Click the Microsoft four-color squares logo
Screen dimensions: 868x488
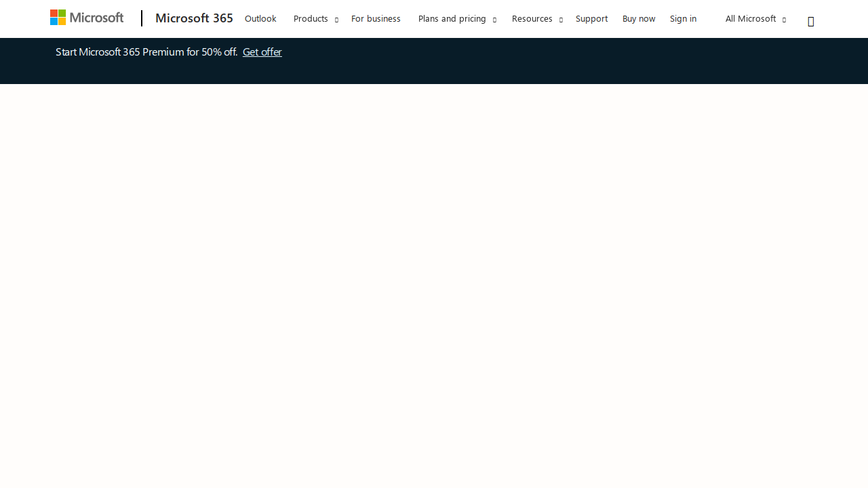[x=58, y=18]
